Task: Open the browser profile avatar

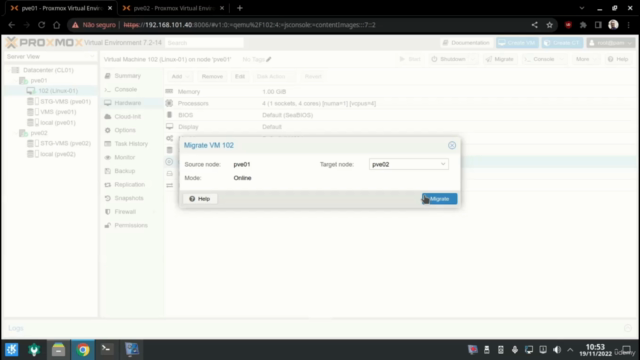Action: (x=613, y=25)
